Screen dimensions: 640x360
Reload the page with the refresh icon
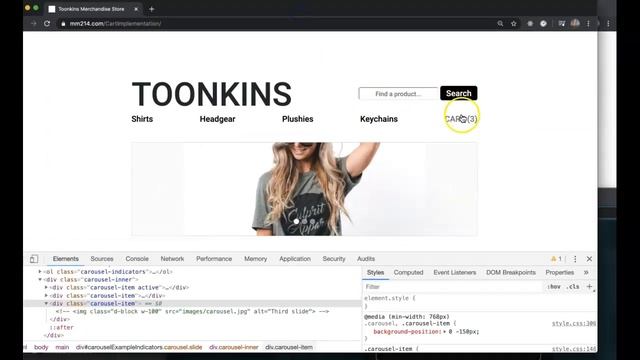pos(47,24)
